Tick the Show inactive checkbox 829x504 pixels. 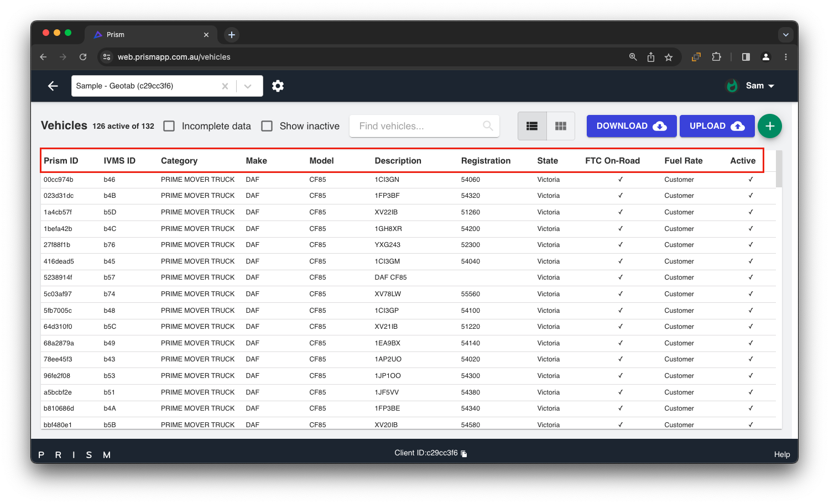click(267, 126)
